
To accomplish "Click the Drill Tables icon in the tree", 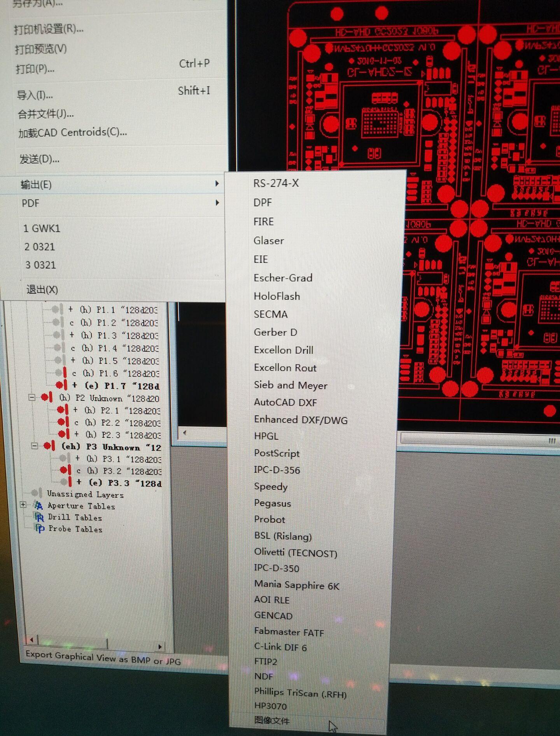I will point(39,517).
